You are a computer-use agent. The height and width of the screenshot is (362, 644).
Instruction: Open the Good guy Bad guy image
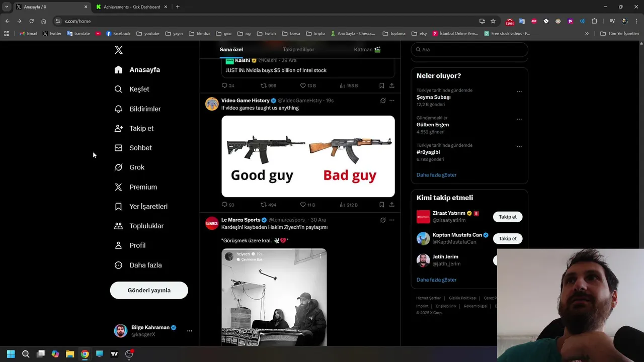pos(308,156)
